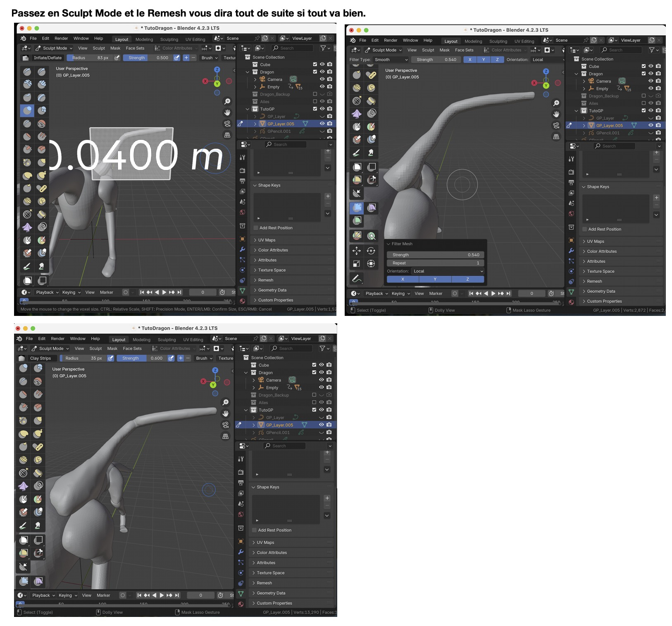Image resolution: width=672 pixels, height=626 pixels.
Task: Open the Filter Type Smooth dropdown
Action: 391,60
